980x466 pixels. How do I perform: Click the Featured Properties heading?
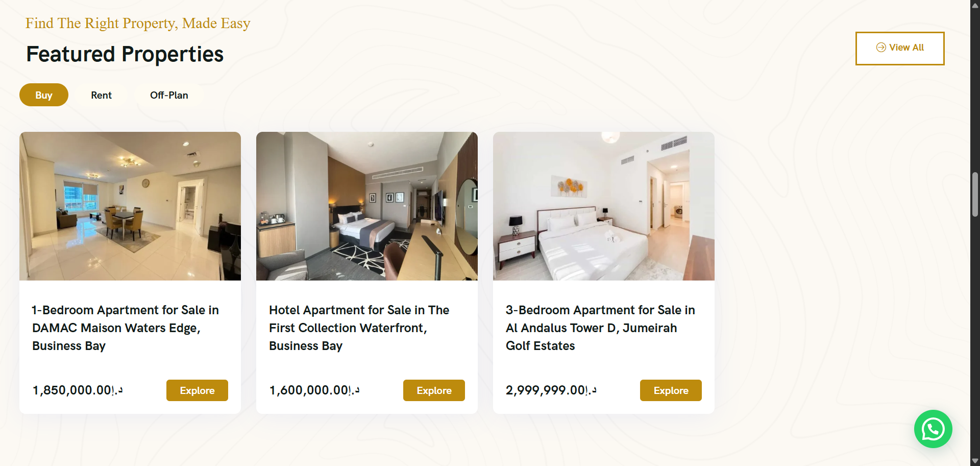point(125,54)
